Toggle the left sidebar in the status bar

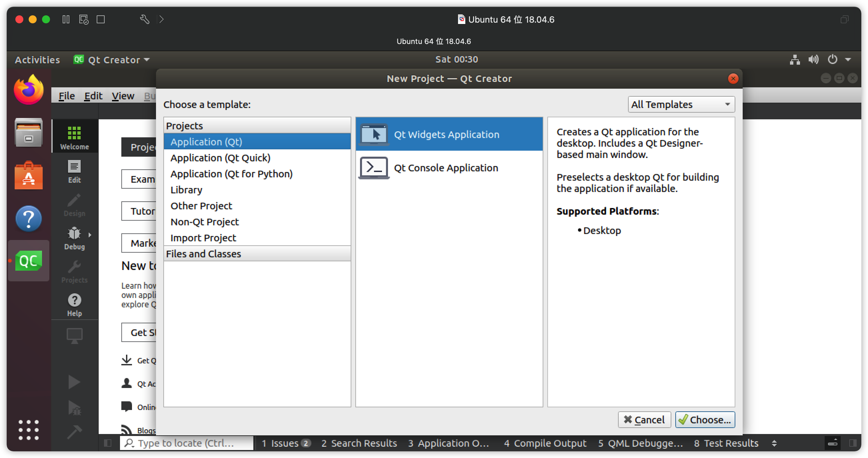[x=108, y=443]
